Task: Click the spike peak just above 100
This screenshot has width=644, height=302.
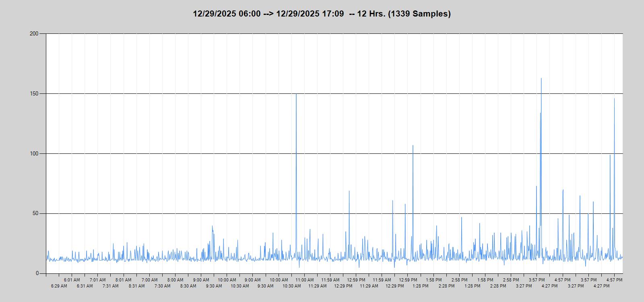Action: 413,146
